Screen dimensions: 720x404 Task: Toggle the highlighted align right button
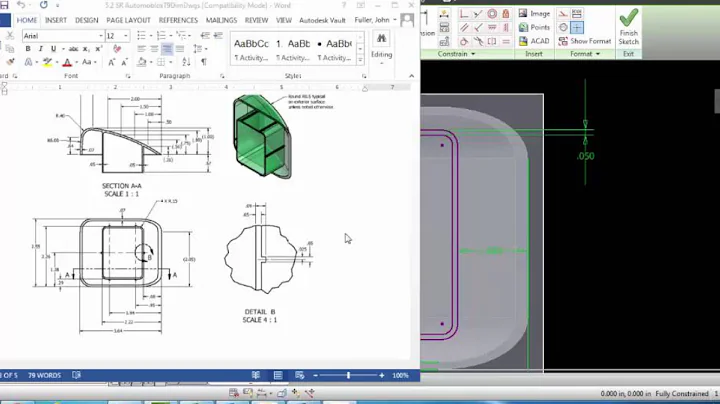(x=167, y=49)
